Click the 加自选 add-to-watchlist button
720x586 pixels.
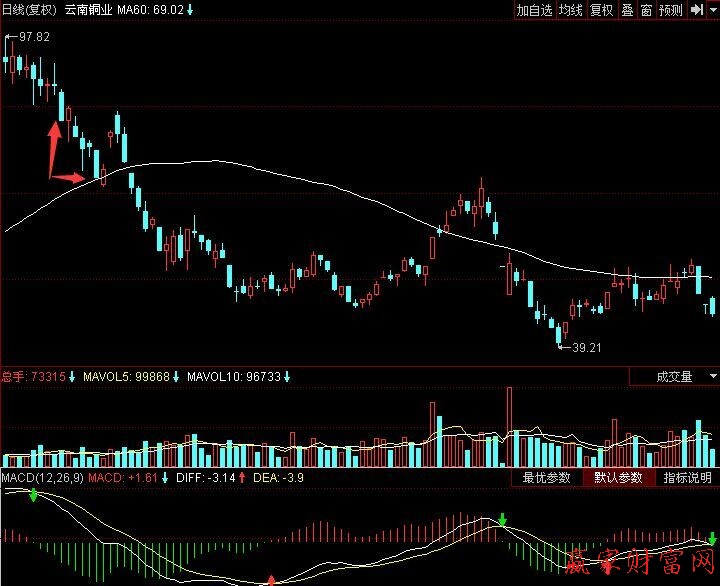[534, 10]
